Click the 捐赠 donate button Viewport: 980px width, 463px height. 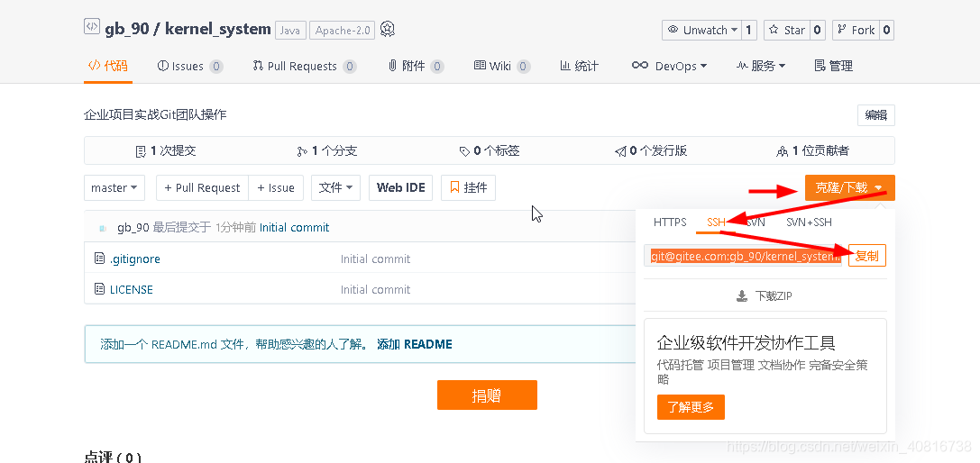click(x=487, y=395)
